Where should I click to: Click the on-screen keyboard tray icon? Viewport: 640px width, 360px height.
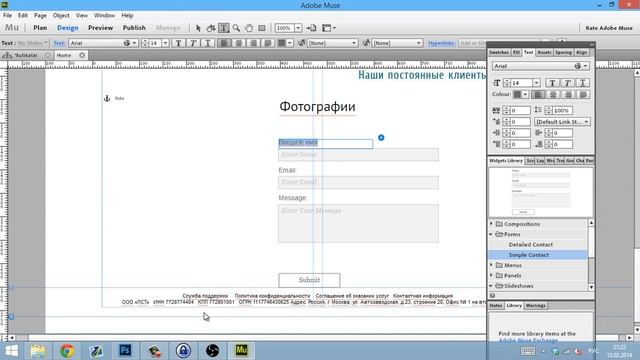528,351
